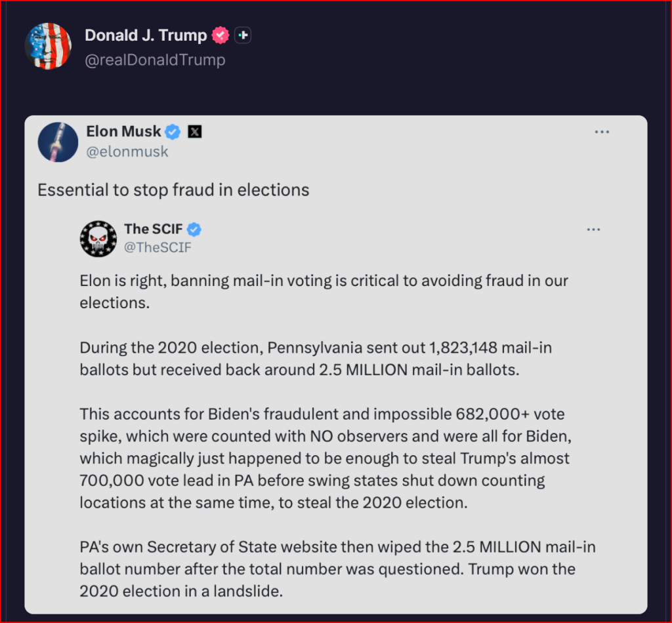Viewport: 672px width, 623px height.
Task: Click the paragraph about Pennsylvania's 1,823,148 mail-in ballots
Action: pos(316,358)
